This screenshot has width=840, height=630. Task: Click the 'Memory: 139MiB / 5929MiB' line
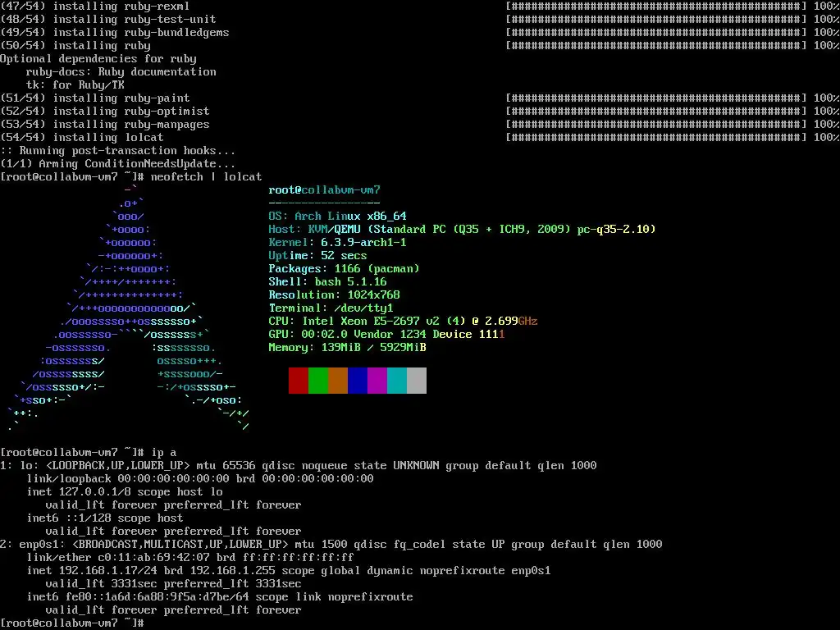click(x=347, y=347)
